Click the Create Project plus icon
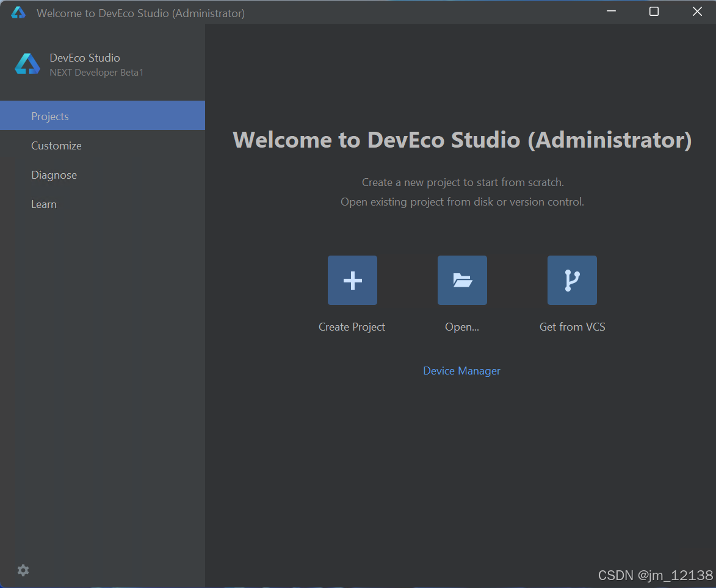This screenshot has width=716, height=588. pyautogui.click(x=352, y=280)
